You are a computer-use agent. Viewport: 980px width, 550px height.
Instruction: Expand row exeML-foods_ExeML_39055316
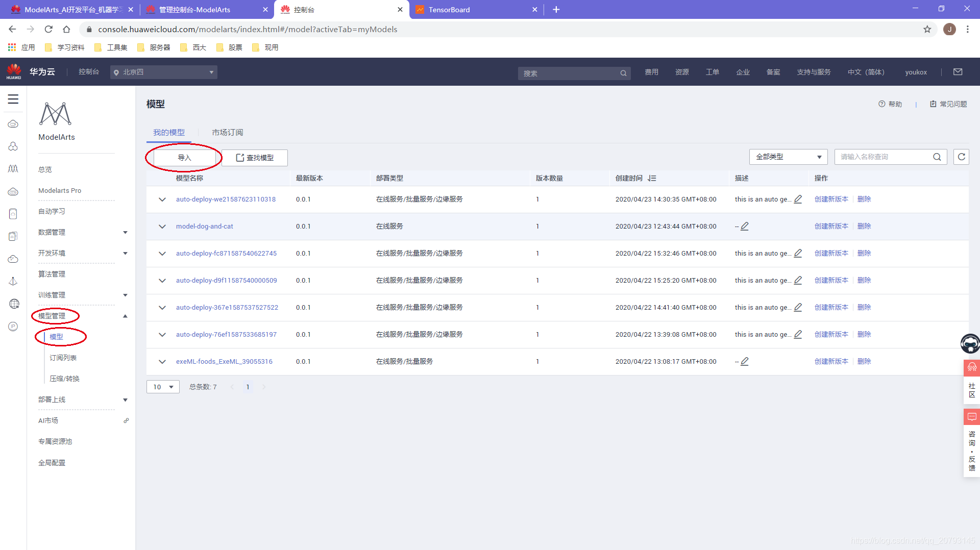coord(162,362)
